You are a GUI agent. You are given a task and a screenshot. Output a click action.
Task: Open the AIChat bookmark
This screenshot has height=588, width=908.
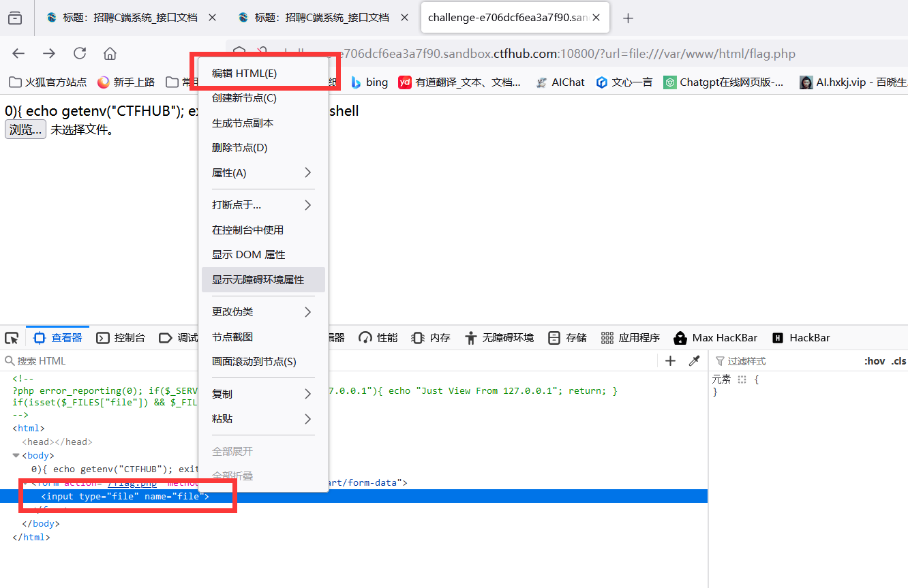560,82
